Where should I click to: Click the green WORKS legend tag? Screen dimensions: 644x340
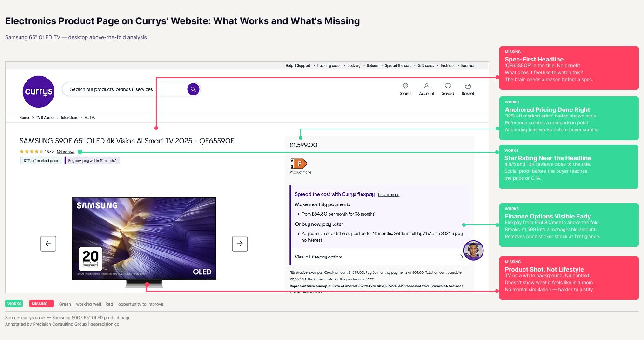tap(14, 304)
